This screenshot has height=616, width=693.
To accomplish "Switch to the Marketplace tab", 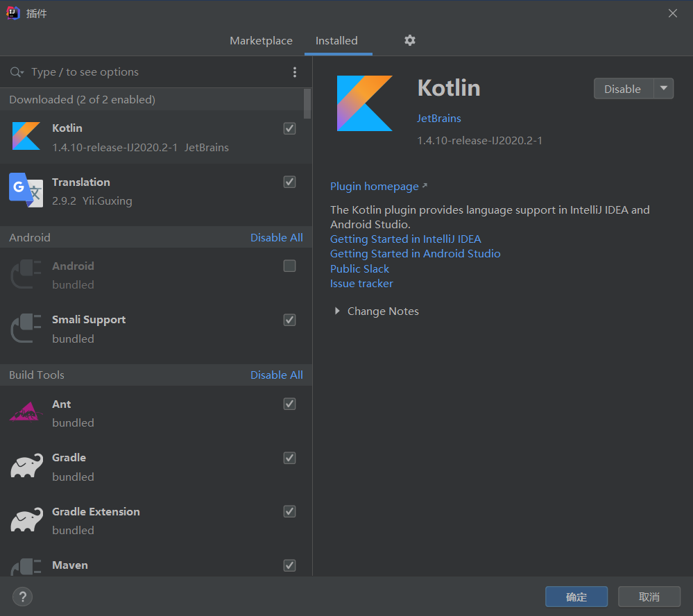I will coord(262,41).
